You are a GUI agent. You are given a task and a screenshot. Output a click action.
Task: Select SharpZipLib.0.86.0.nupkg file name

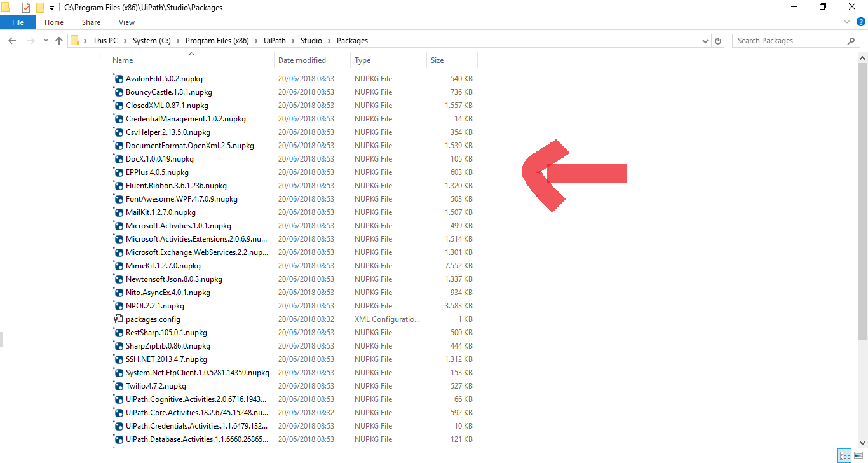168,346
